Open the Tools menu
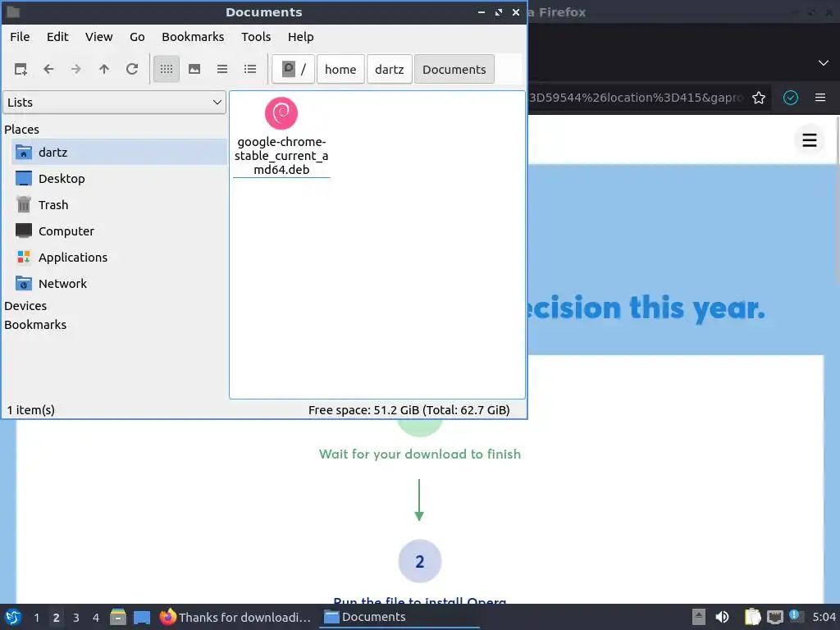The height and width of the screenshot is (630, 840). click(x=256, y=37)
